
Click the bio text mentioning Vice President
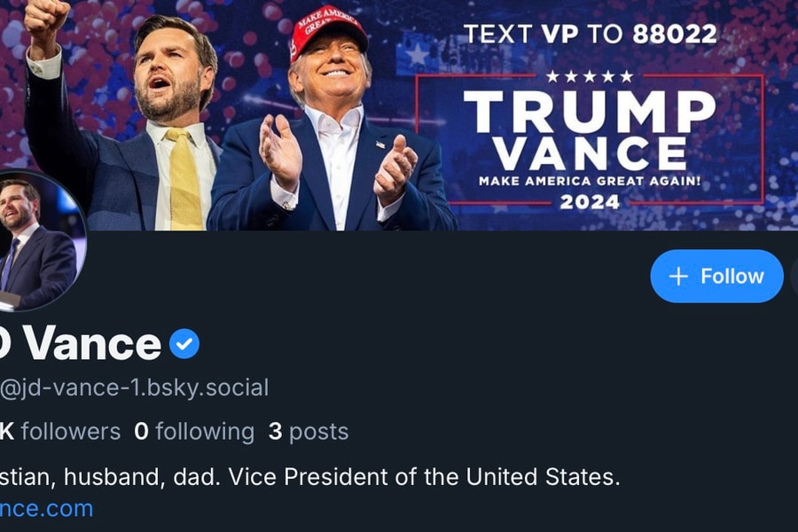(x=310, y=477)
